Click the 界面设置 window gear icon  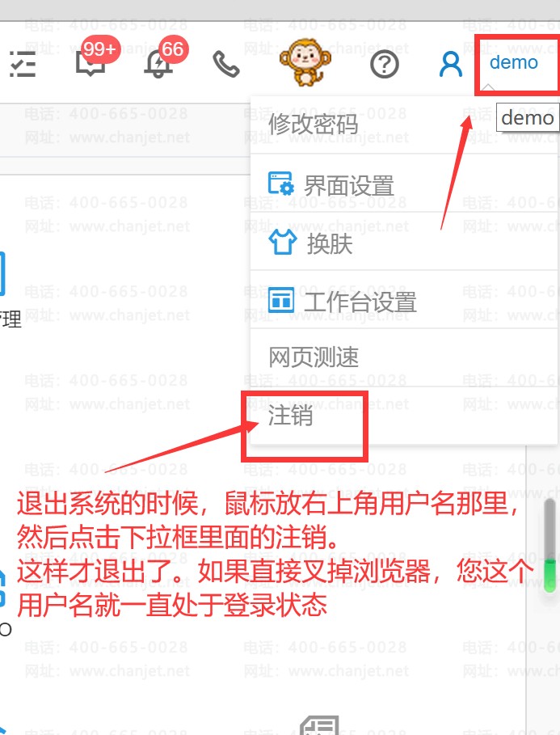[281, 184]
